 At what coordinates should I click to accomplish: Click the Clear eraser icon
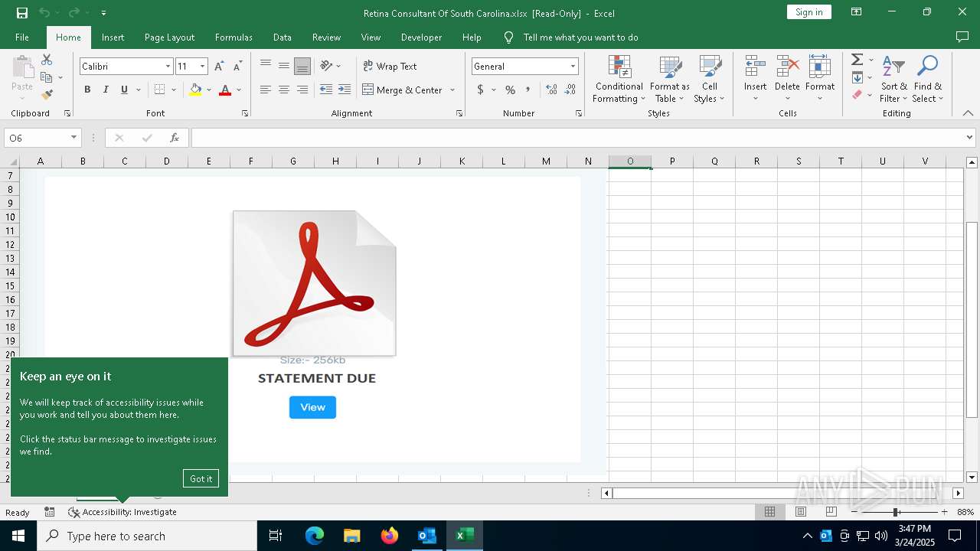tap(857, 95)
